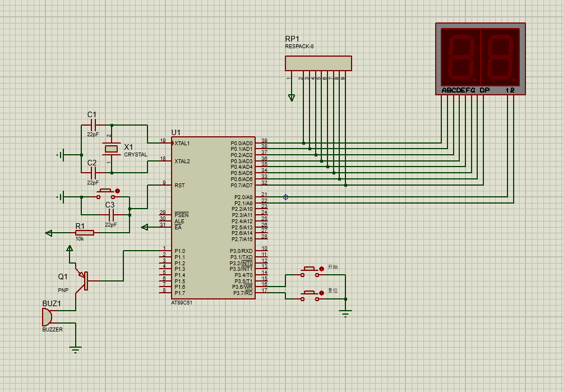Click the P1.0 pin label
The width and height of the screenshot is (563, 392).
point(180,251)
